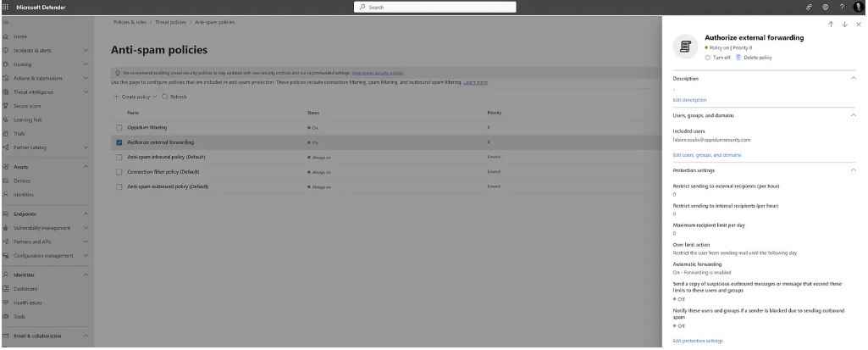Viewport: 868px width, 350px height.
Task: Click the Health issues icon
Action: [6, 303]
